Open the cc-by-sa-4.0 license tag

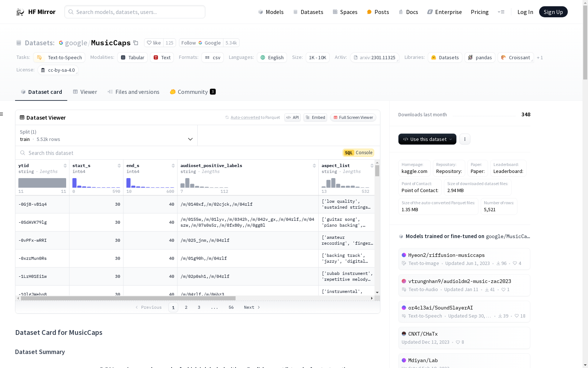click(58, 70)
